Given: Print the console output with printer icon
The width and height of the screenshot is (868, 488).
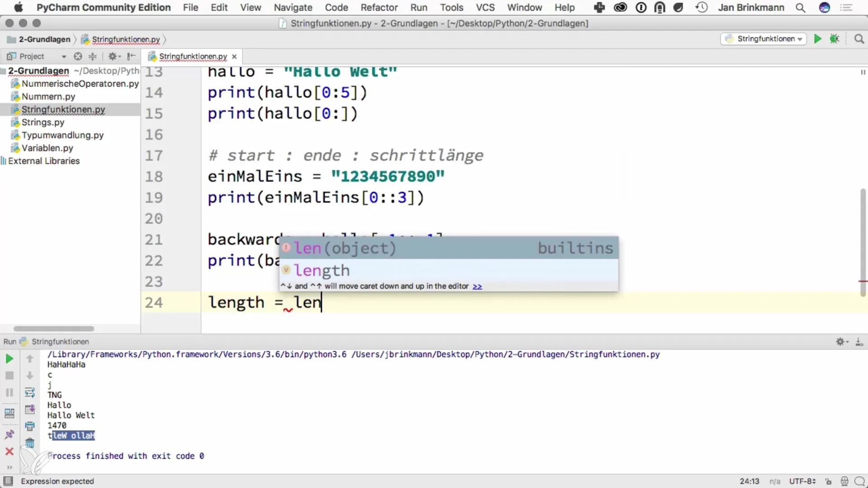Looking at the screenshot, I should [30, 426].
